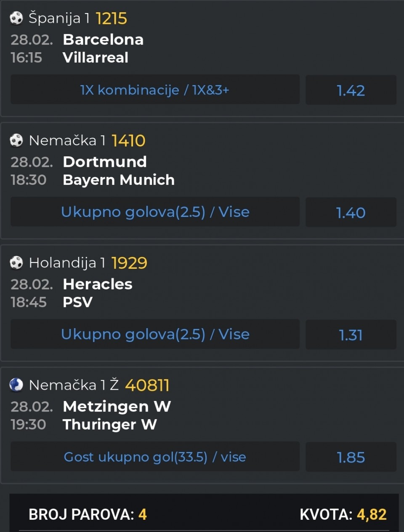Image resolution: width=404 pixels, height=532 pixels.
Task: Click the soccer ball icon beside Holandija 1
Action: (16, 262)
